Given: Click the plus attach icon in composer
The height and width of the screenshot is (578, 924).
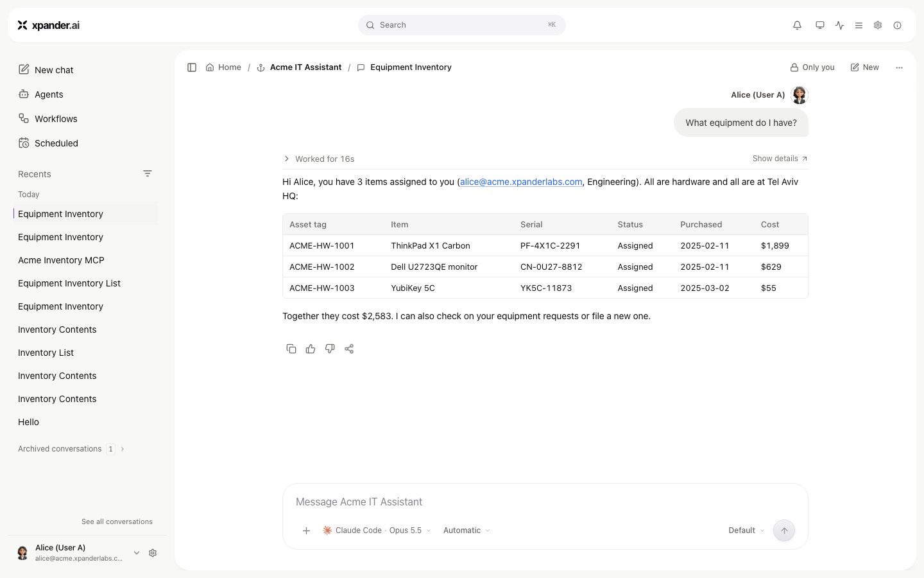Looking at the screenshot, I should (x=307, y=530).
